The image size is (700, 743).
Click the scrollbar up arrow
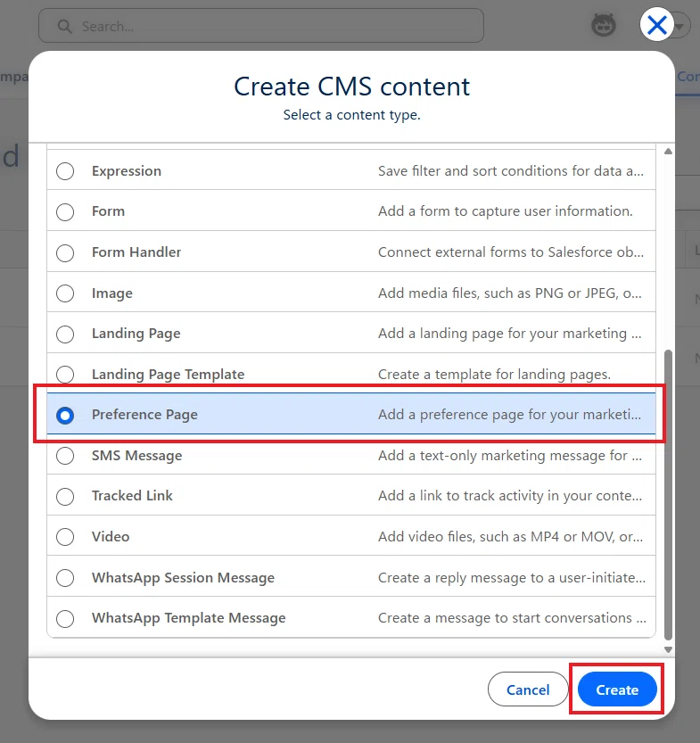[668, 151]
